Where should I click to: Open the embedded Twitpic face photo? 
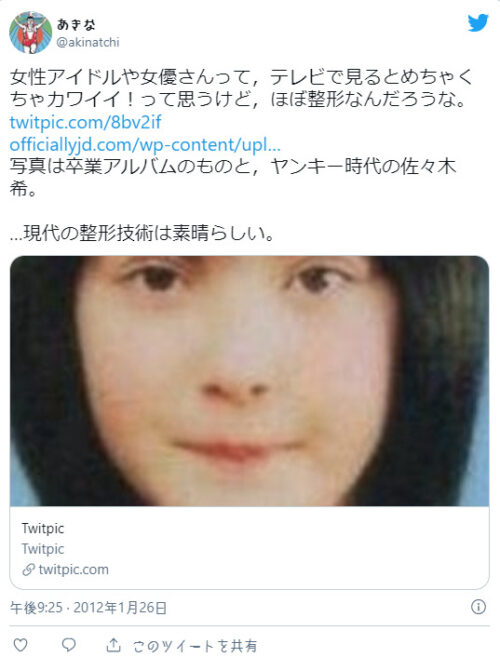click(x=249, y=381)
